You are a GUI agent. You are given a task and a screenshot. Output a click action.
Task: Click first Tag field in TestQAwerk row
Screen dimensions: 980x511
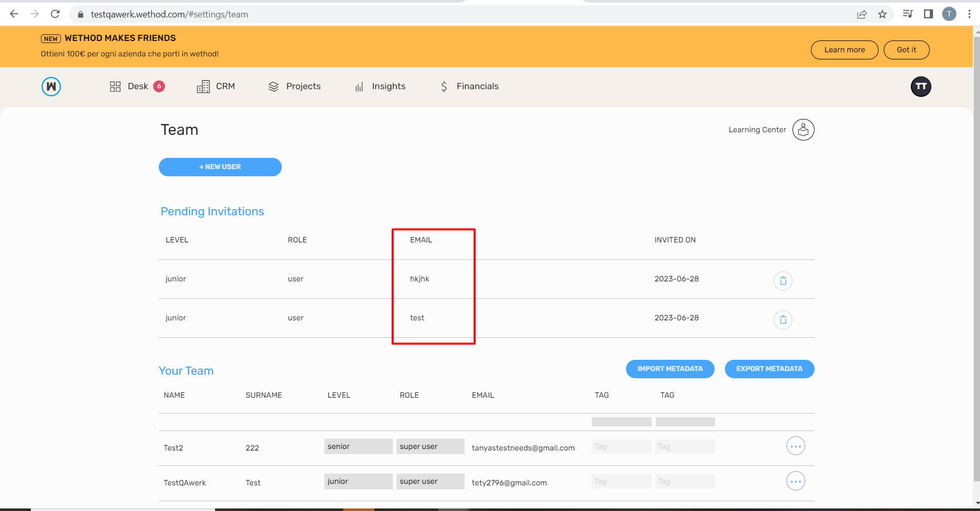621,481
